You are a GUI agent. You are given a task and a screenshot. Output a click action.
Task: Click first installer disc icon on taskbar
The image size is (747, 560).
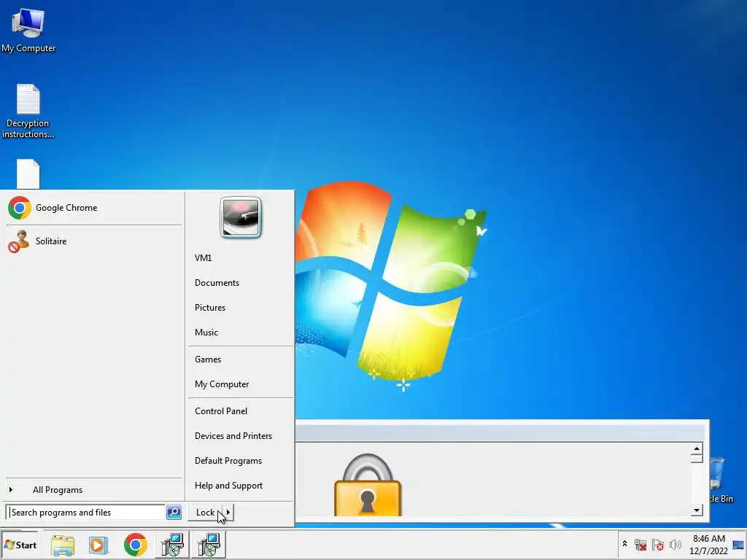(x=172, y=545)
